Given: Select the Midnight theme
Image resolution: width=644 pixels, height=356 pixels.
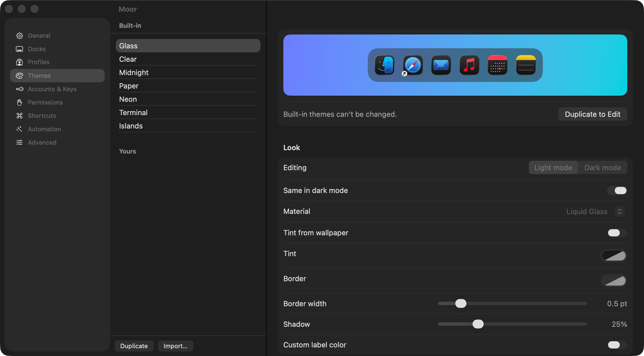Looking at the screenshot, I should (x=188, y=73).
